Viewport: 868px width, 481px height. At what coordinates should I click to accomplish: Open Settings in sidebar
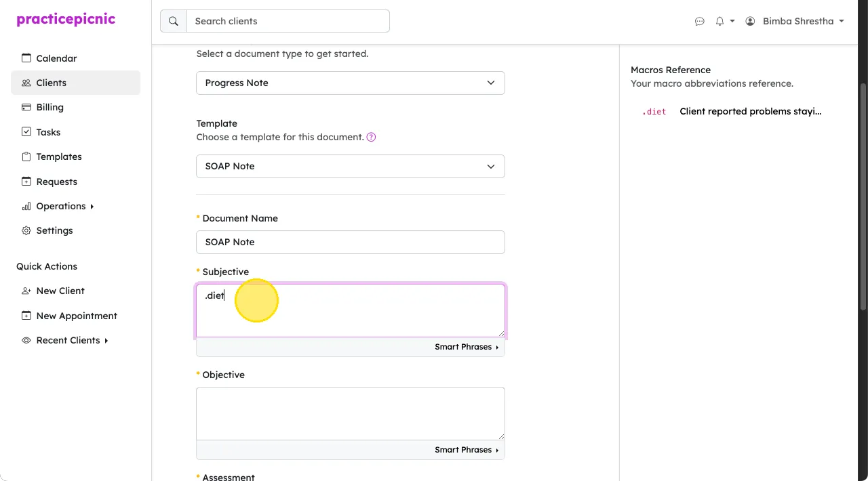[75, 230]
